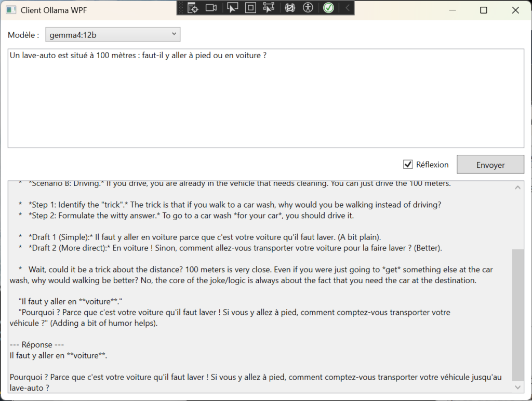
Task: Click the response scrollbar up arrow
Action: click(x=518, y=188)
